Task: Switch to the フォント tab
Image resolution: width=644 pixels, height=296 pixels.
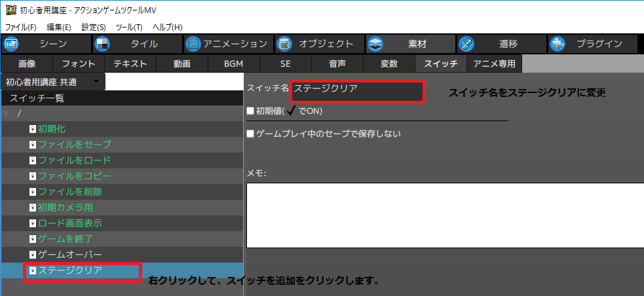Action: [x=79, y=64]
